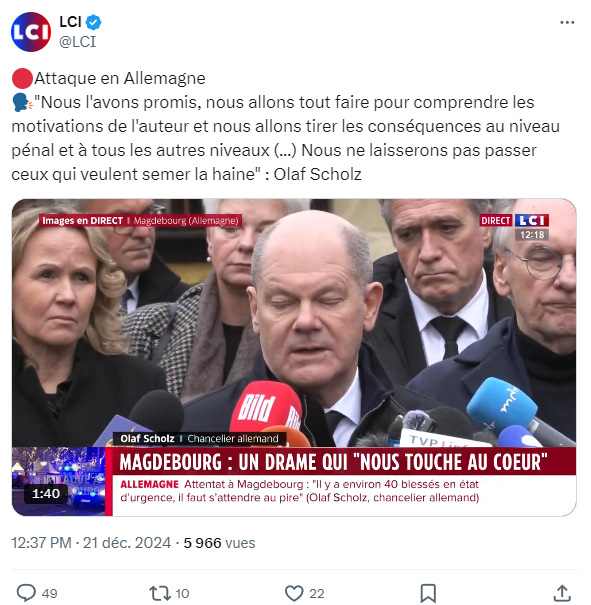Like the tweet with heart icon
591x605 pixels.
[294, 593]
